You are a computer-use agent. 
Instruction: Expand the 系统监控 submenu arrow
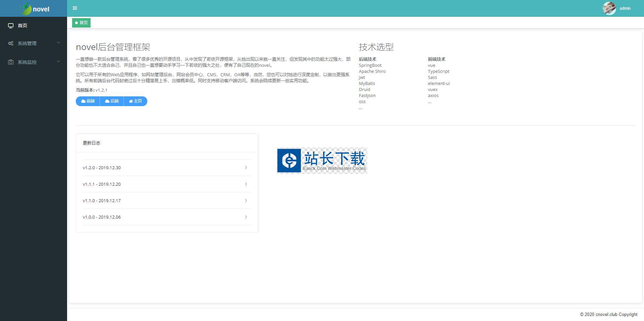click(58, 61)
